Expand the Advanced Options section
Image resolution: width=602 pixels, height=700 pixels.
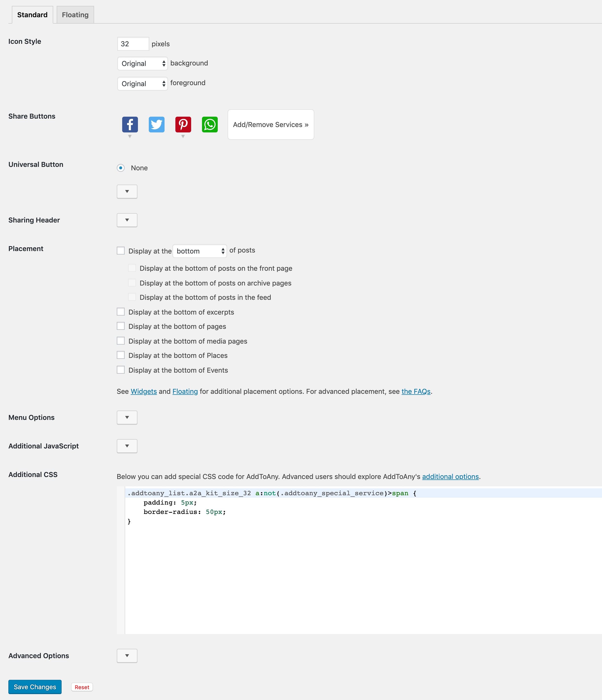(x=127, y=656)
